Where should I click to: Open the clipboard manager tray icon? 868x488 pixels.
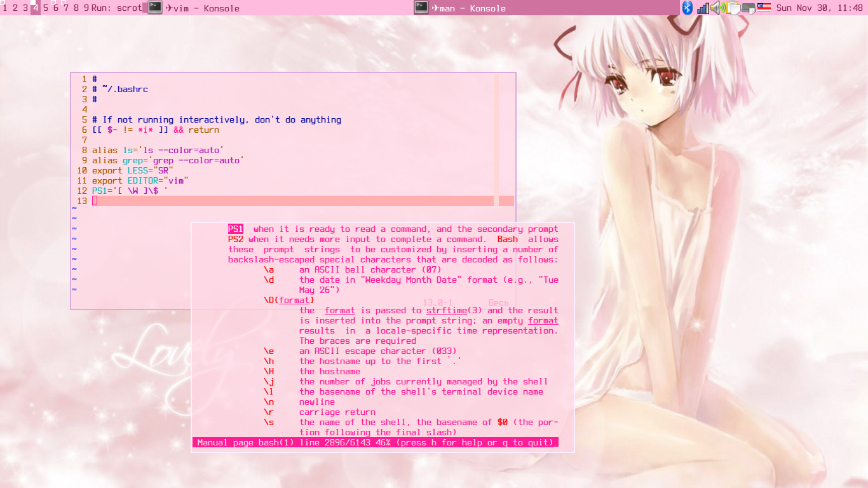tap(733, 8)
